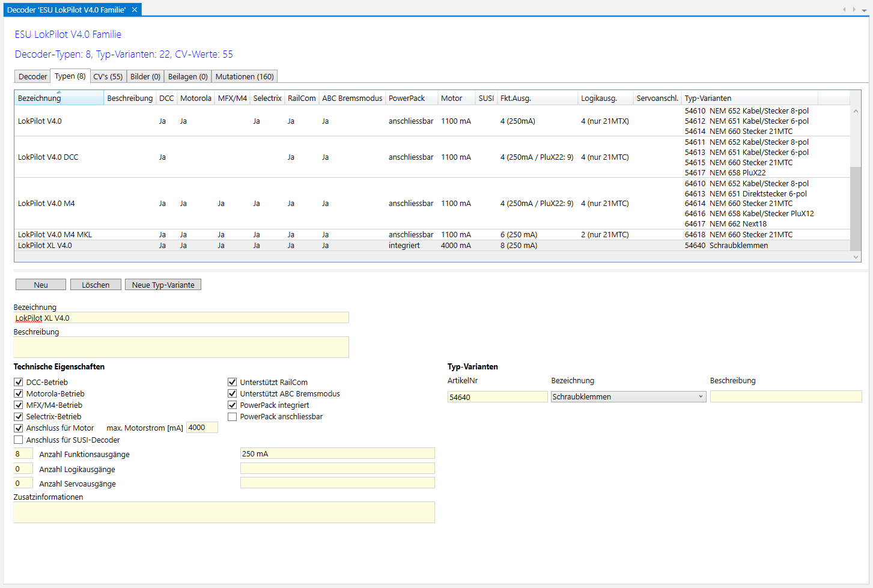Click the Neu button

(41, 285)
